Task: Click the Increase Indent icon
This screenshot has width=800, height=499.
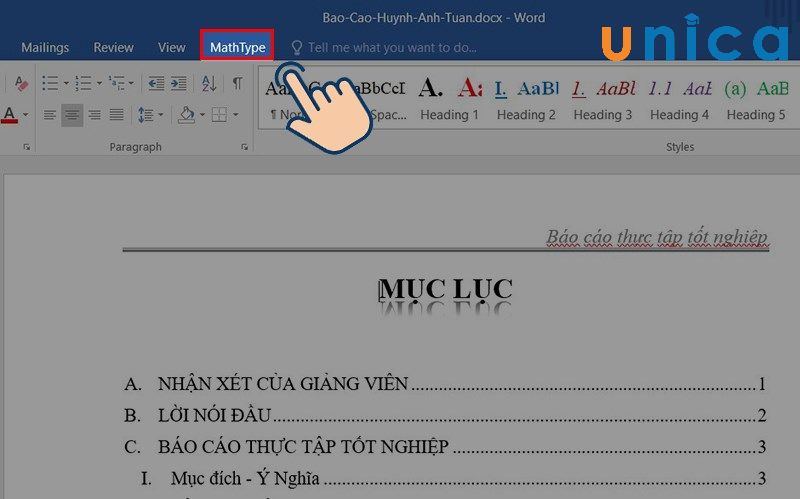Action: pos(179,83)
